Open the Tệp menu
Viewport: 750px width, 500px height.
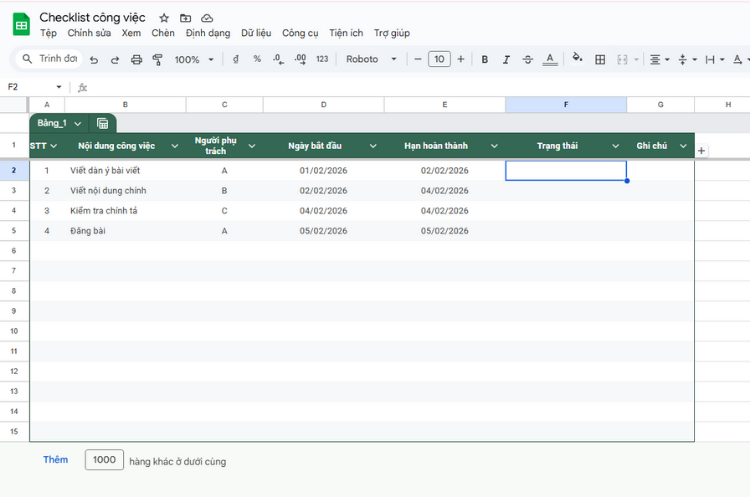click(48, 33)
